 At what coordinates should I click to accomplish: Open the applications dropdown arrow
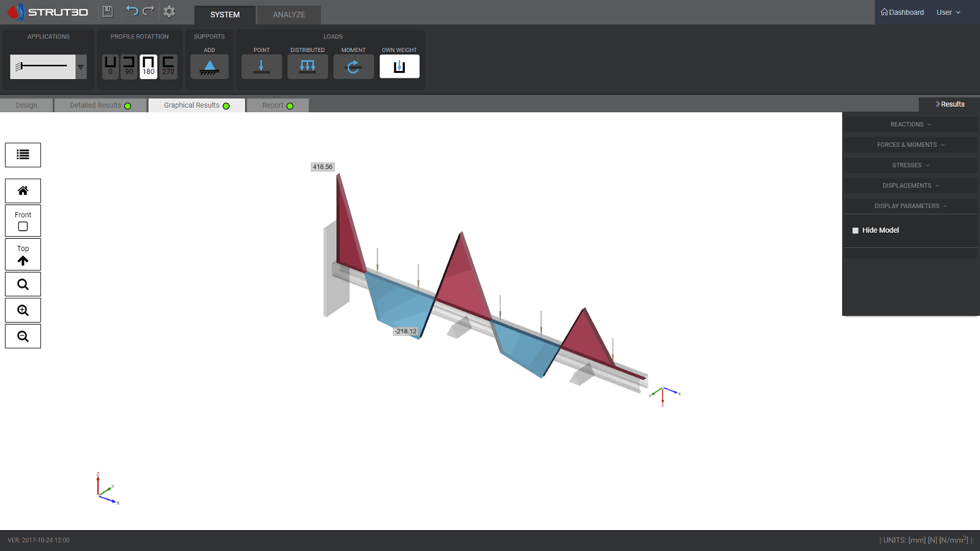[81, 67]
